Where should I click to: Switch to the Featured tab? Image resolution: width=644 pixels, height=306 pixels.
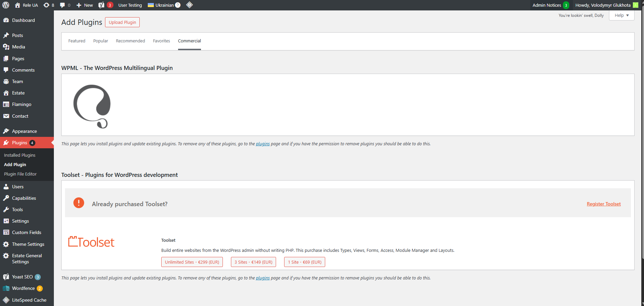point(77,41)
